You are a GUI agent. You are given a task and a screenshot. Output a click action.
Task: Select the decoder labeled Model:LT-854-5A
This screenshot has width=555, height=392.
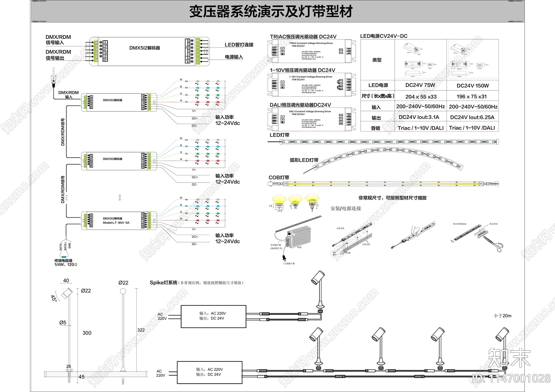click(119, 220)
